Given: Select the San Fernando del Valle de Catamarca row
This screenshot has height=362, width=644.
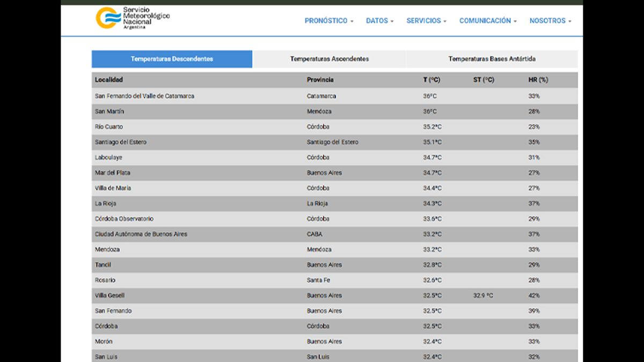Looking at the screenshot, I should [144, 96].
